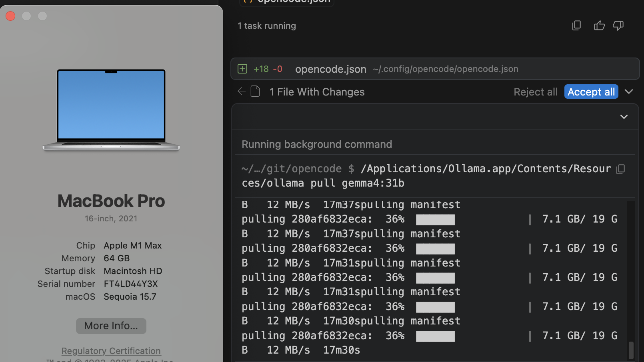This screenshot has height=362, width=644.
Task: Click Reject all changes
Action: click(x=536, y=92)
